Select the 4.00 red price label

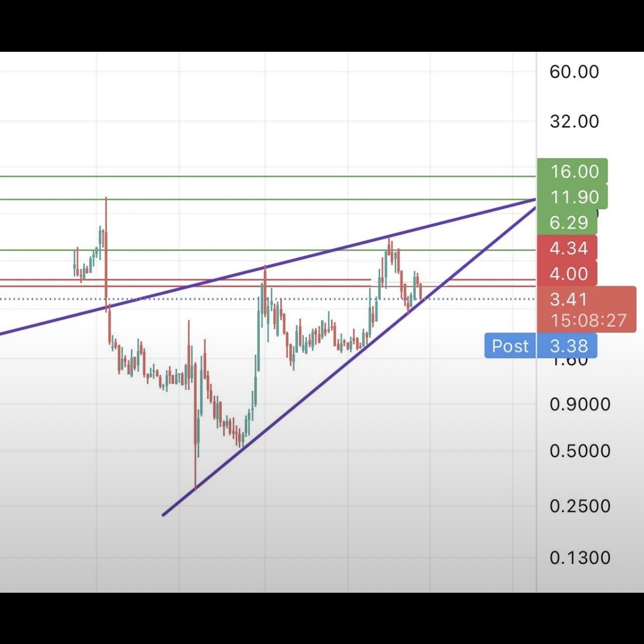click(567, 273)
